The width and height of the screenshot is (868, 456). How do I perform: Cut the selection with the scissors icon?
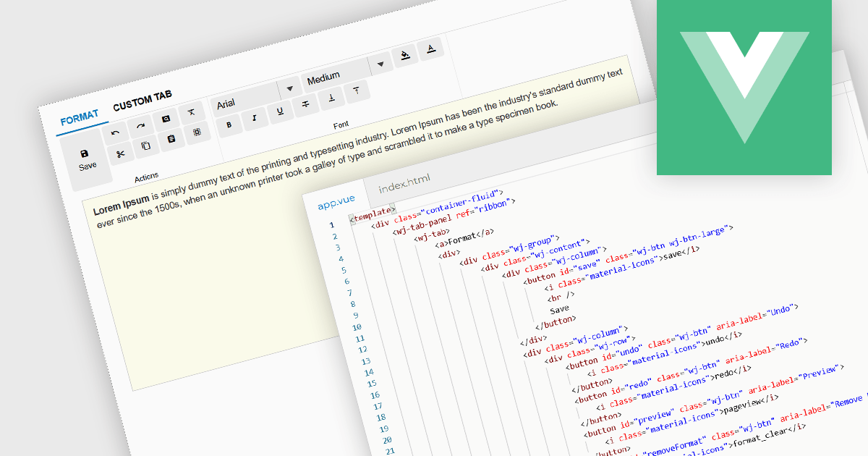[121, 153]
